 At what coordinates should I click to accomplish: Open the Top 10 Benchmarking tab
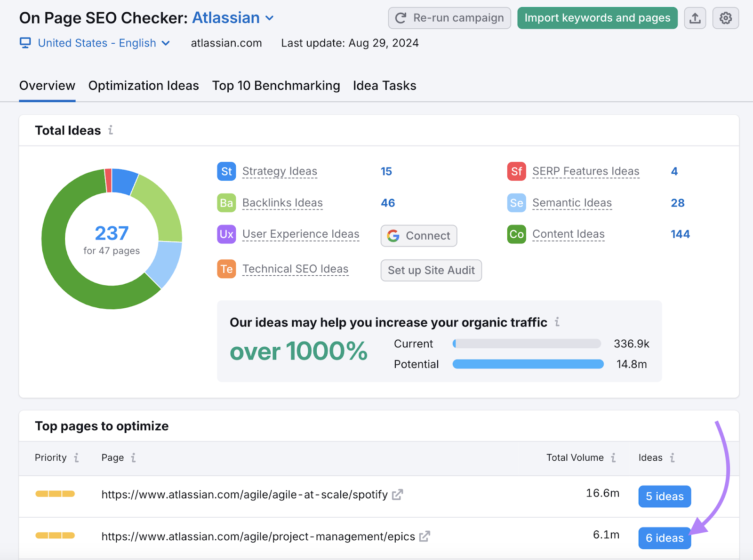(276, 86)
